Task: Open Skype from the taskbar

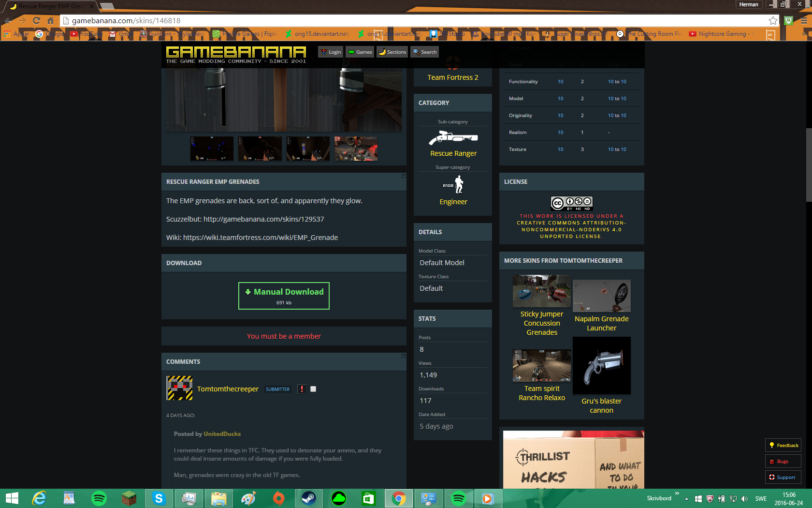Action: [x=159, y=498]
